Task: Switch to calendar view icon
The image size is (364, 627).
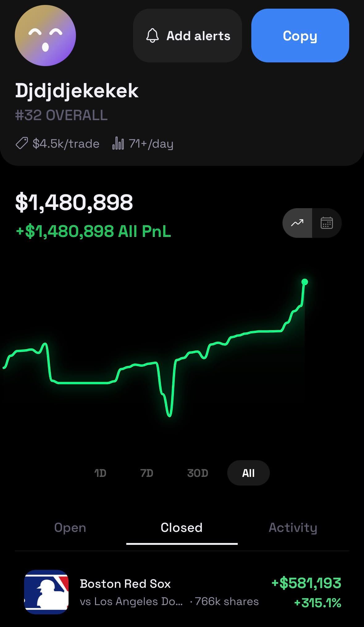Action: point(327,223)
